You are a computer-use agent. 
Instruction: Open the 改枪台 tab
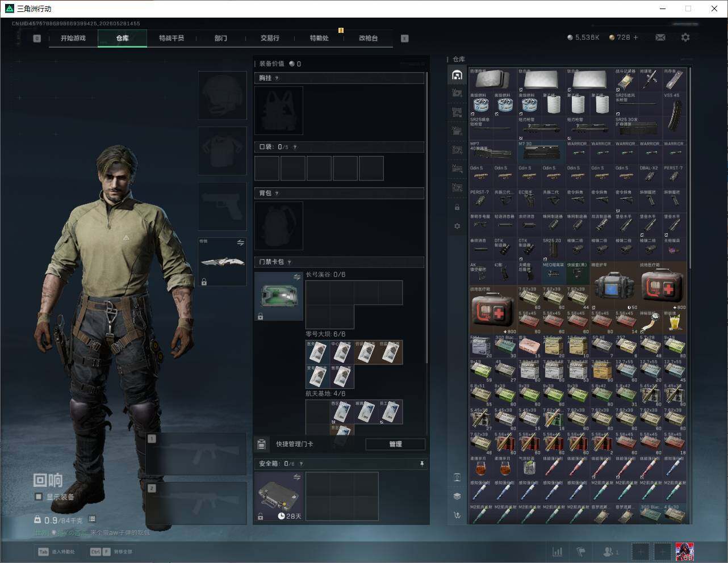point(368,39)
